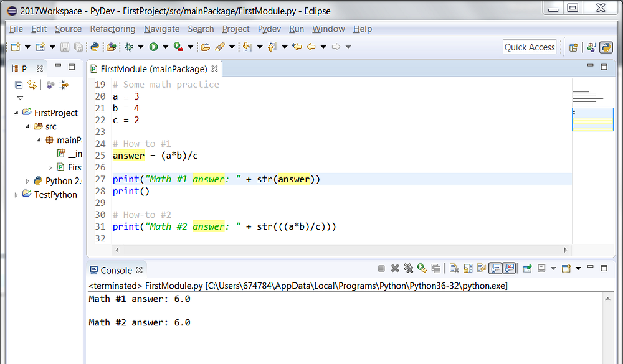The width and height of the screenshot is (623, 364).
Task: Collapse the src folder node
Action: click(x=27, y=127)
